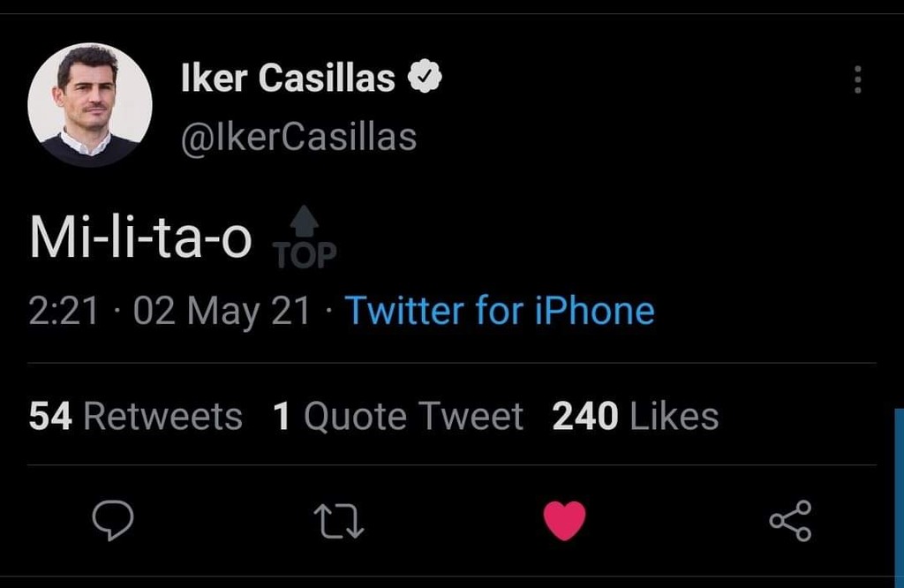
Task: Open Iker Casillas profile picture
Action: (89, 104)
